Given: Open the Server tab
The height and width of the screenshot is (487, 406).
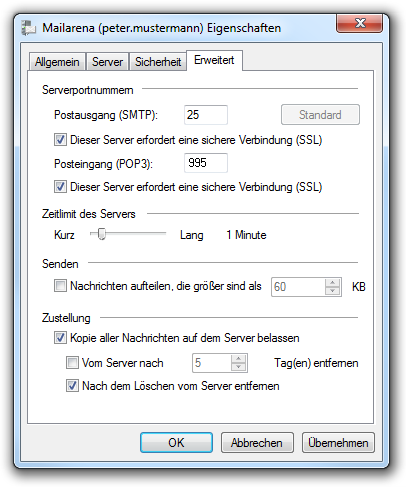Looking at the screenshot, I should 107,62.
